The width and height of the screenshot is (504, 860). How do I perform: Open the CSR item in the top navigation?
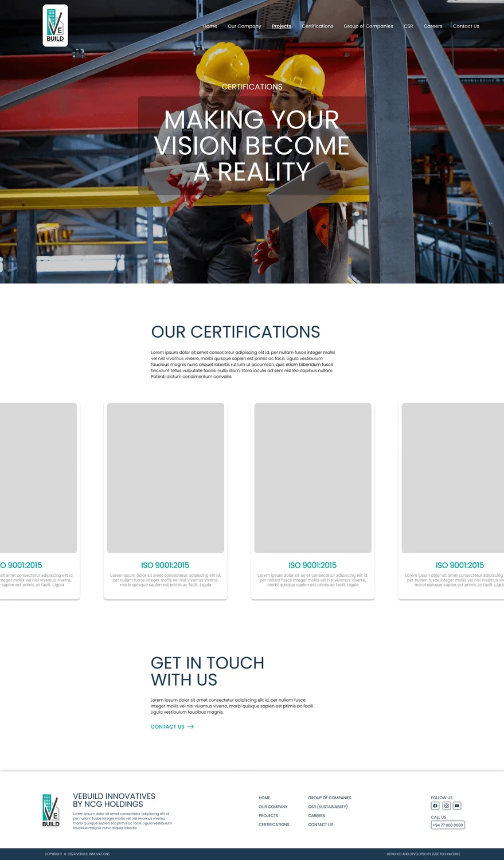408,26
